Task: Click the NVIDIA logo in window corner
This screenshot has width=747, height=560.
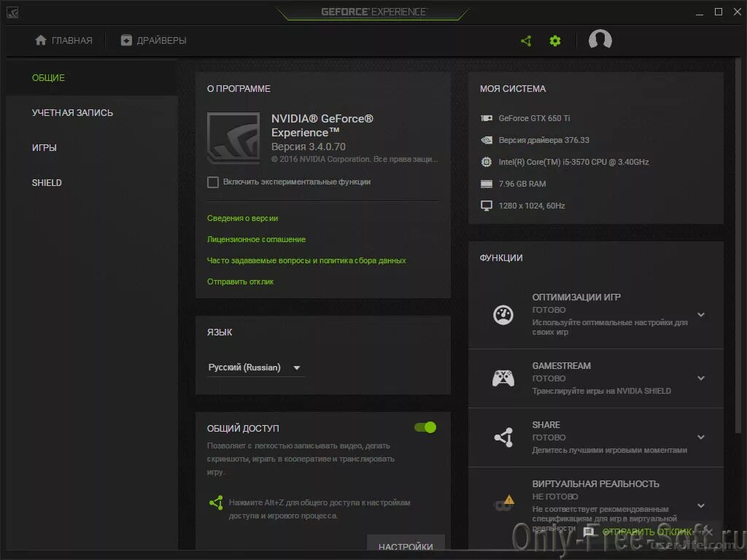Action: (x=12, y=12)
